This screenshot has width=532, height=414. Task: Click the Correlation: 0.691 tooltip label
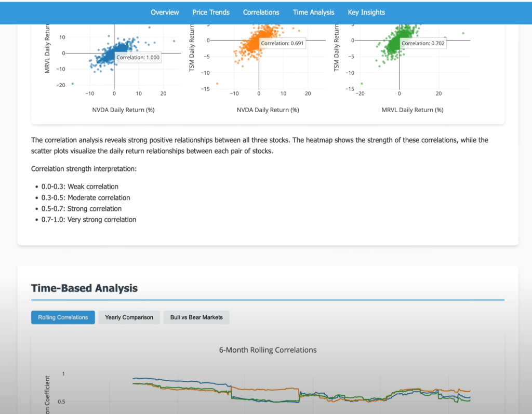(282, 44)
